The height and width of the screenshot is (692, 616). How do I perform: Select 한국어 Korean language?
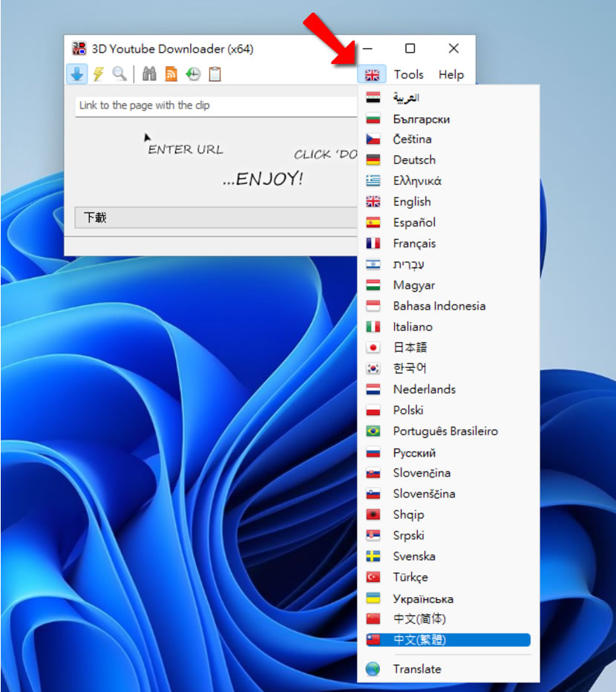click(448, 368)
